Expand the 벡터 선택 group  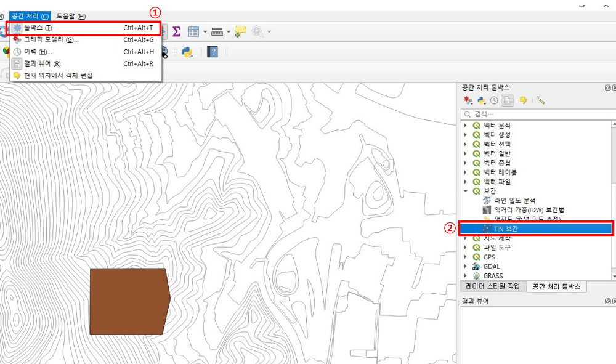pos(466,144)
